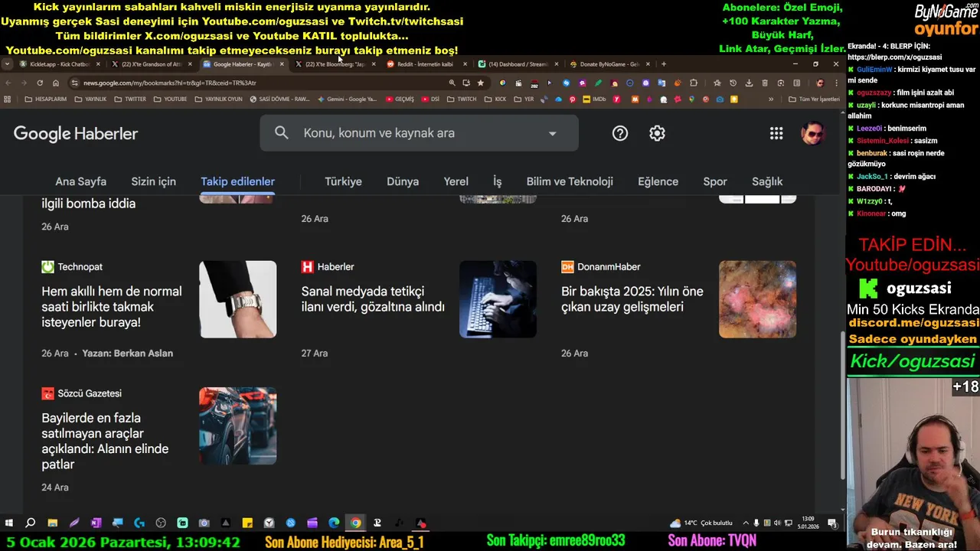Open the Technopat smartwatch article headline
980x551 pixels.
click(112, 307)
